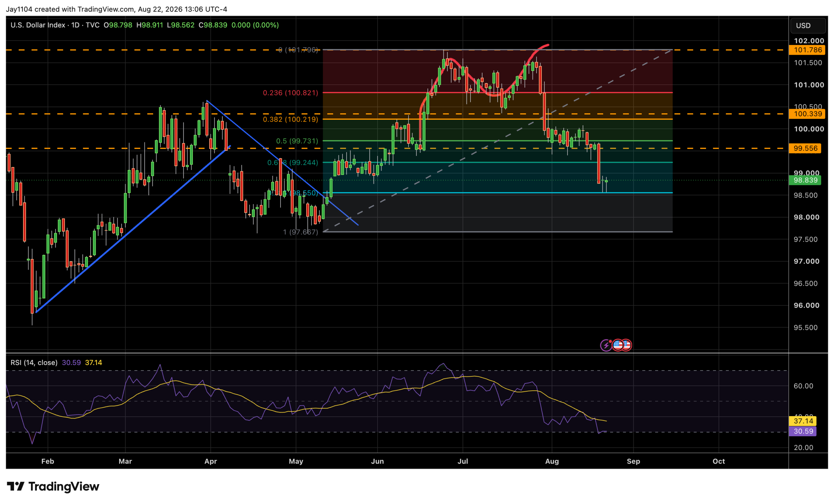Screen dimensions: 834x504
Task: Click the H98.911 high value in the header
Action: pos(150,25)
